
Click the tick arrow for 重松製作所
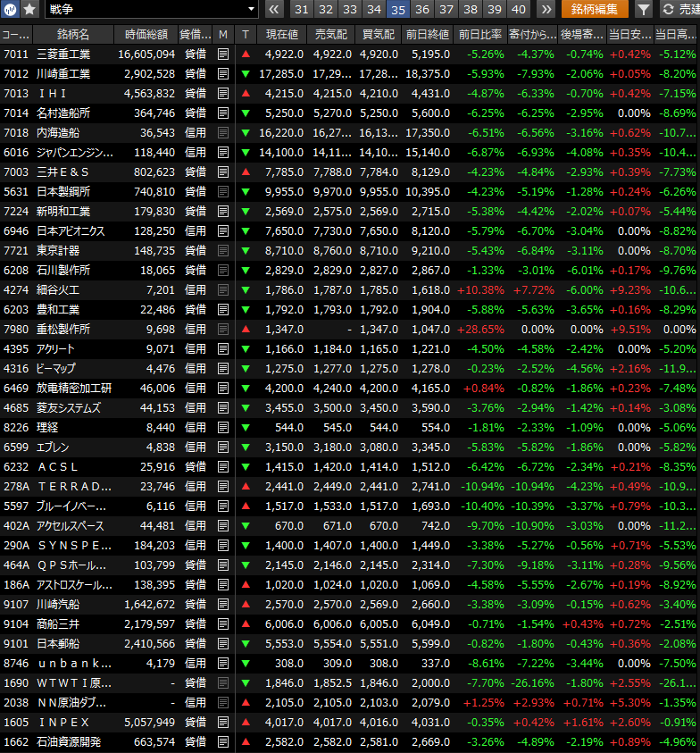pyautogui.click(x=246, y=330)
